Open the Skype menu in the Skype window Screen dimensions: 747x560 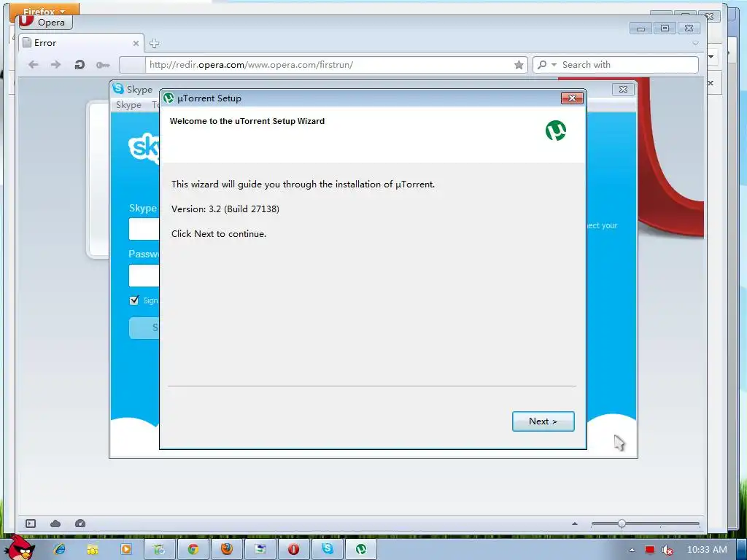click(128, 105)
